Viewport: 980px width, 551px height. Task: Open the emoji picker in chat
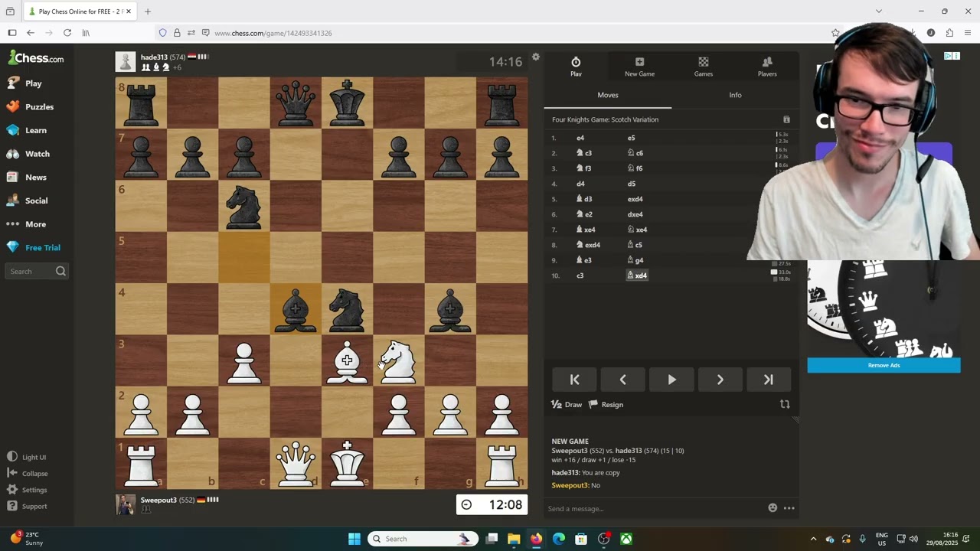[773, 508]
